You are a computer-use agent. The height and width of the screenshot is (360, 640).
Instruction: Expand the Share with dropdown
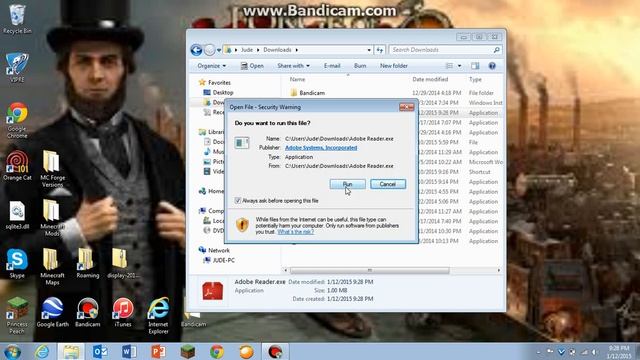[293, 66]
